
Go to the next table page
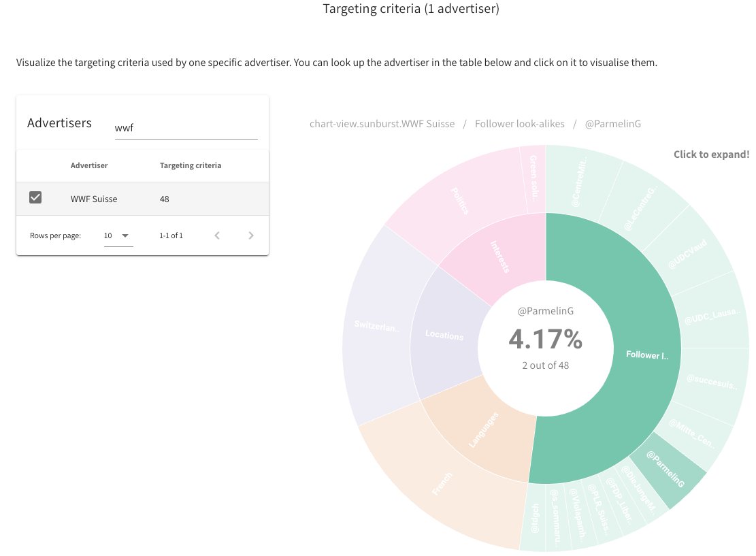pyautogui.click(x=250, y=235)
